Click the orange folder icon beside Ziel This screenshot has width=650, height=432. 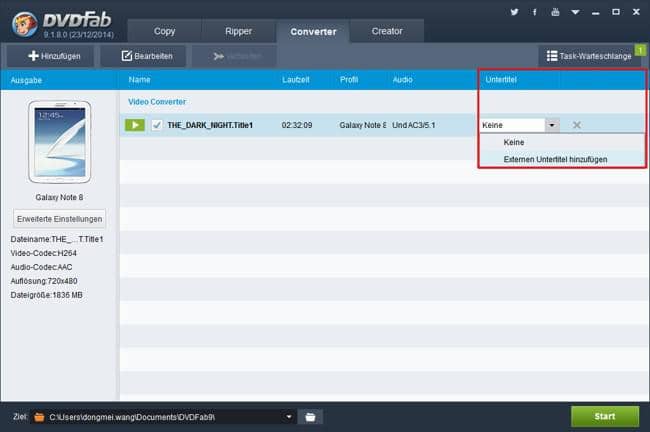tap(39, 417)
